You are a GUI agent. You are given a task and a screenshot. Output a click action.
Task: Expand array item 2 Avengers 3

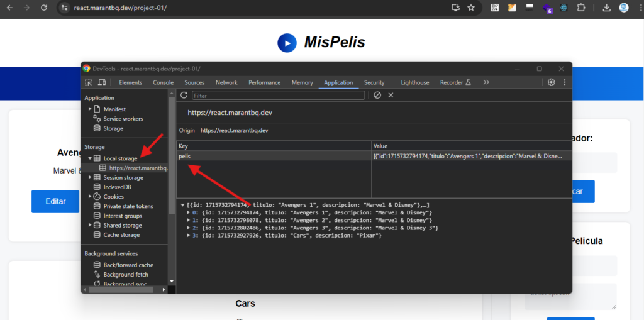(189, 228)
